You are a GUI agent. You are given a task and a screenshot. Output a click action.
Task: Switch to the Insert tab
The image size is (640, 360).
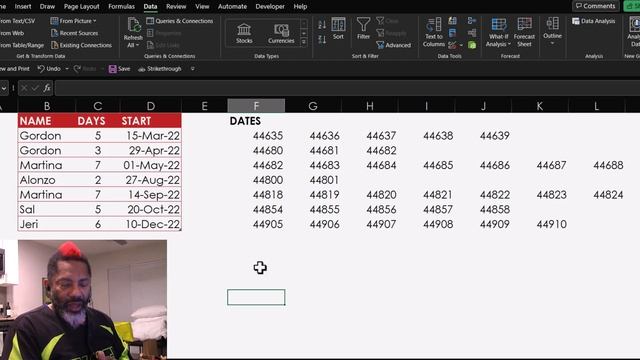23,7
